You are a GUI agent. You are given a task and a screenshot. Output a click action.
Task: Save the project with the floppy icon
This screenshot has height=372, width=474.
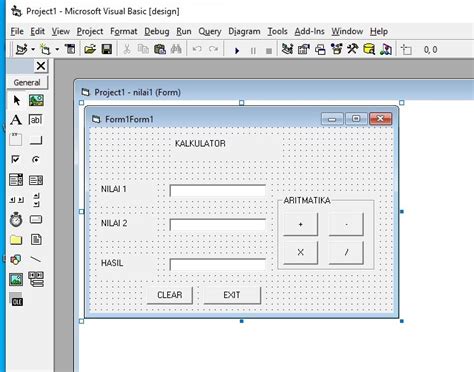[x=107, y=49]
